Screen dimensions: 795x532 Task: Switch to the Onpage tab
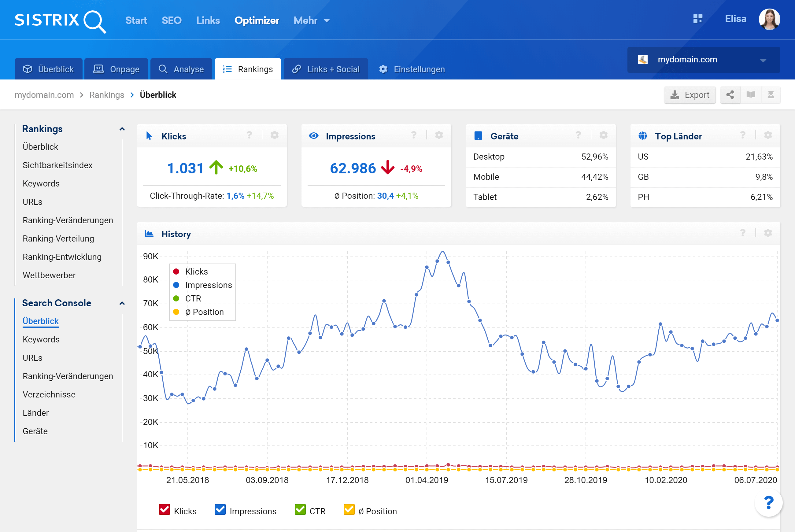(116, 69)
